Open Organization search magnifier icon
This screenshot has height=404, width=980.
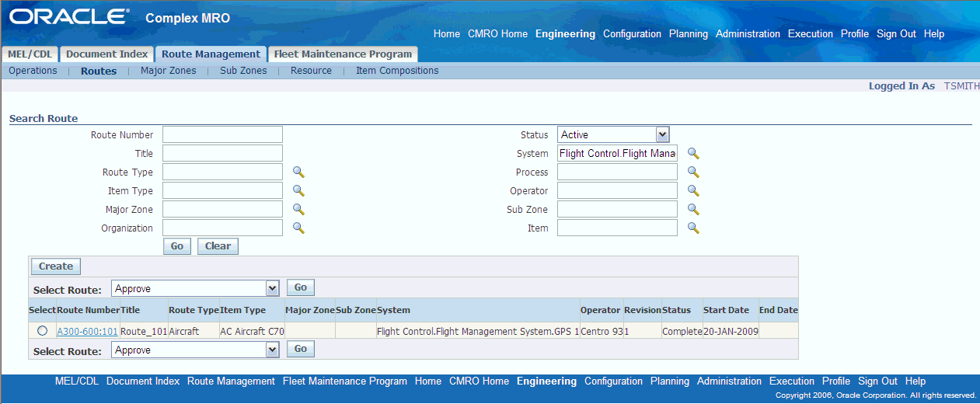coord(298,228)
